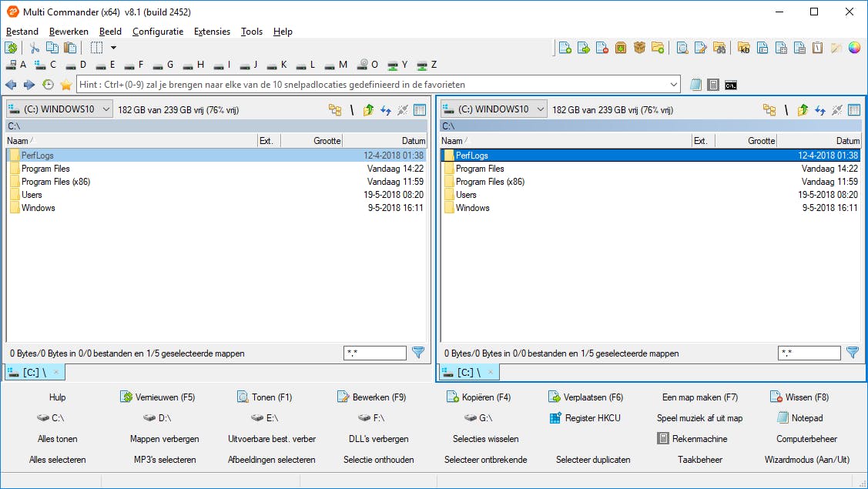
Task: Open the Bewerken menu
Action: tap(69, 32)
